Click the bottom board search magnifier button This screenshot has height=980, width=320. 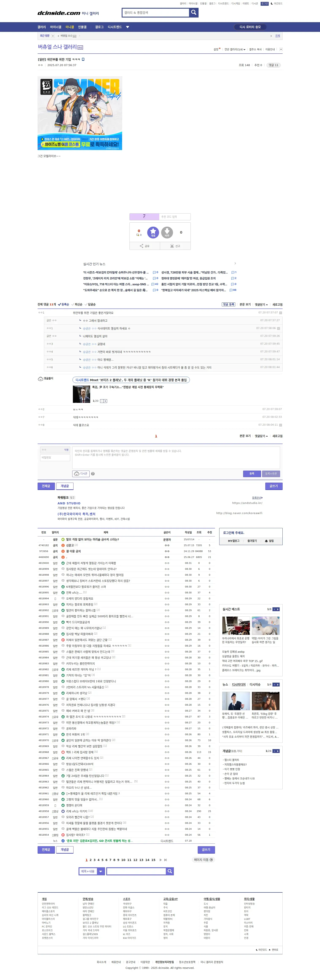coord(170,871)
